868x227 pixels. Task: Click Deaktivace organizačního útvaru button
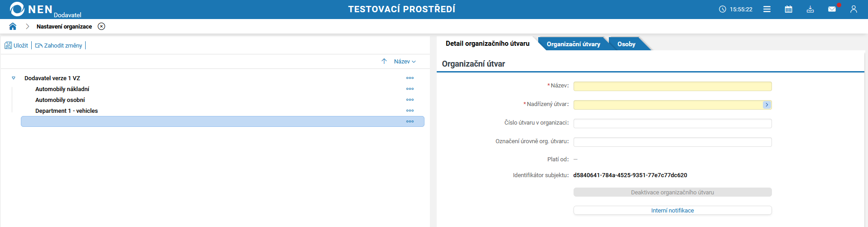coord(672,192)
